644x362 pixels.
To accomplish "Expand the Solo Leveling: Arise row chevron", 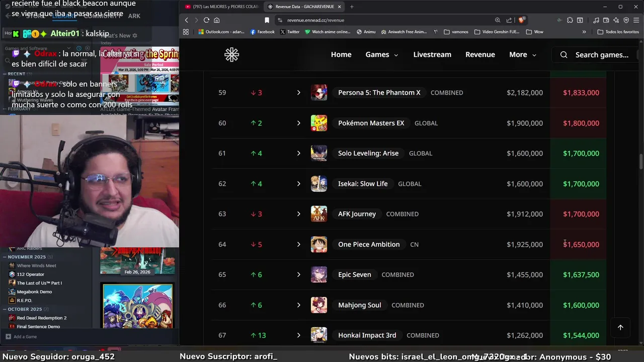I will tap(298, 153).
